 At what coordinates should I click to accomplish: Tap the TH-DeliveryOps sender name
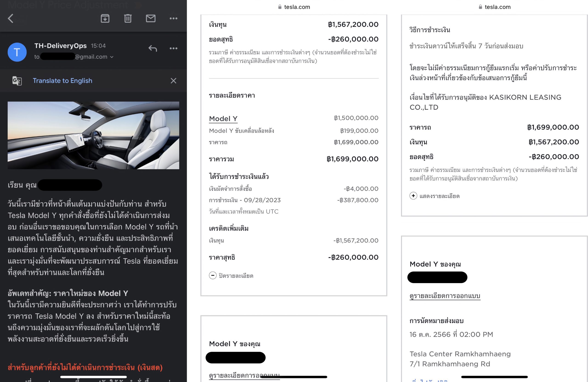pyautogui.click(x=60, y=46)
